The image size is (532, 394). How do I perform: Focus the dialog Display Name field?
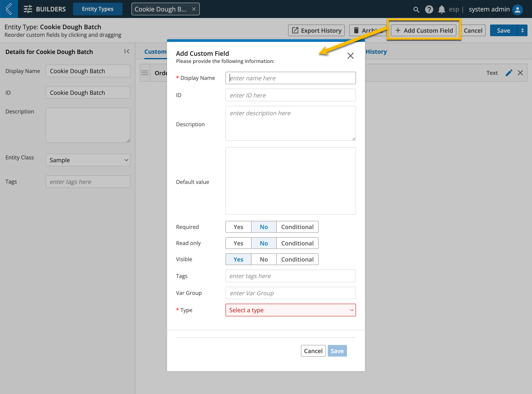point(291,78)
